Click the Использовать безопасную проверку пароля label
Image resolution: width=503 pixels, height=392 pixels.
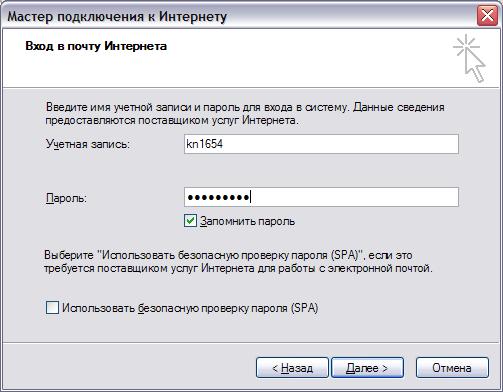click(x=190, y=308)
